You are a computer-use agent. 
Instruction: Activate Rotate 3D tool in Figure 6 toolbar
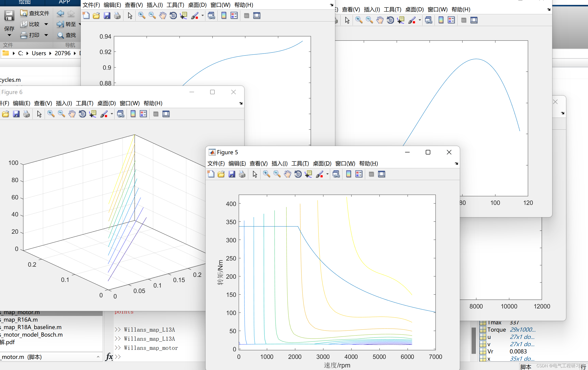pos(82,114)
